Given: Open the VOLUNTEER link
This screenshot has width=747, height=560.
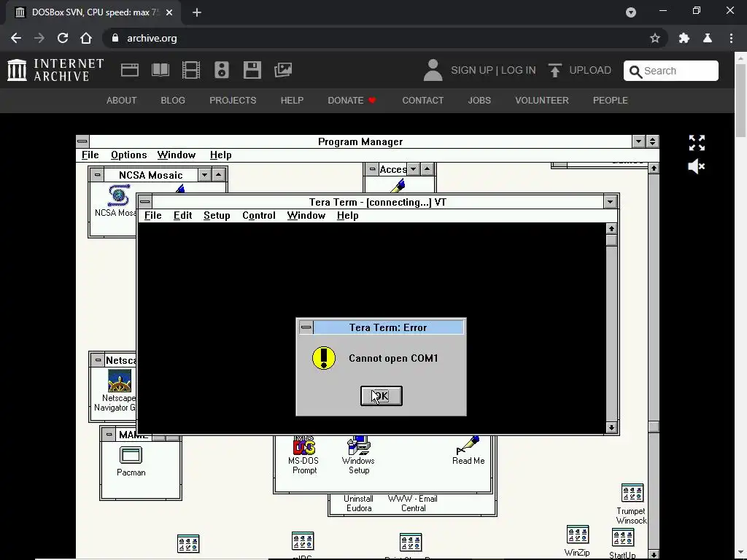Looking at the screenshot, I should click(542, 101).
